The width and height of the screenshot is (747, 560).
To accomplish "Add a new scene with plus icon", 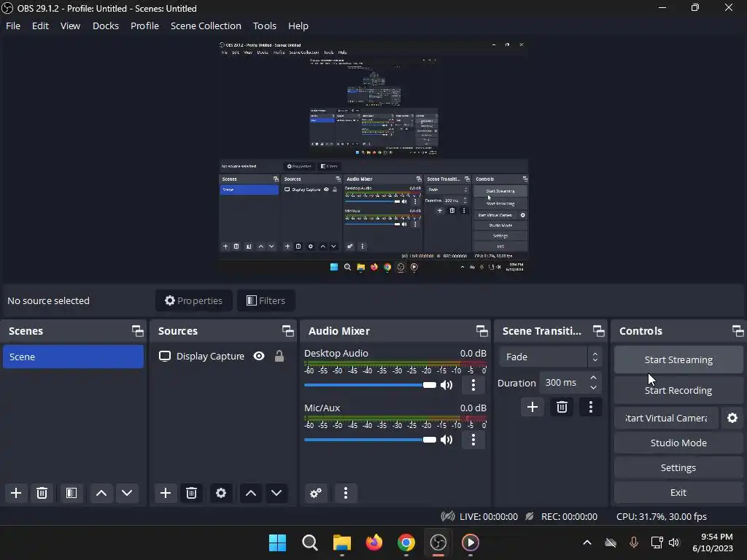I will click(x=16, y=493).
